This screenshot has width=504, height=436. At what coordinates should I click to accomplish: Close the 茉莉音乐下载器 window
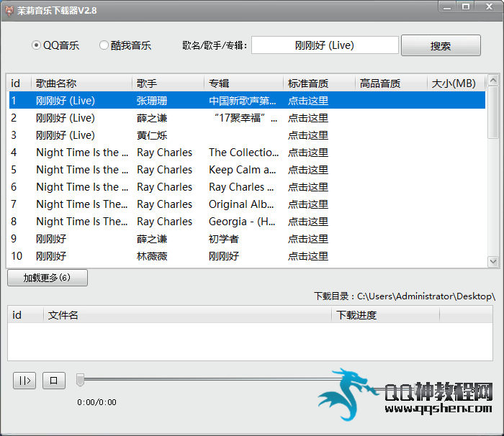click(x=489, y=6)
